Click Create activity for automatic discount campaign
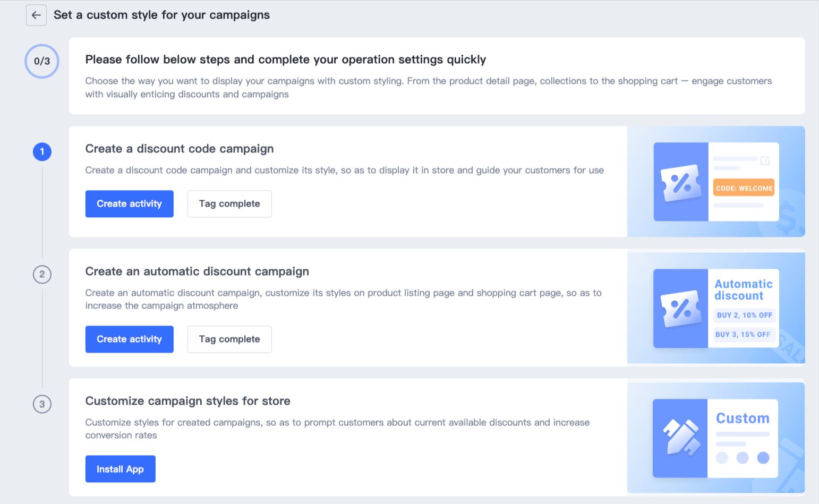Screen dimensions: 819x504 click(129, 339)
